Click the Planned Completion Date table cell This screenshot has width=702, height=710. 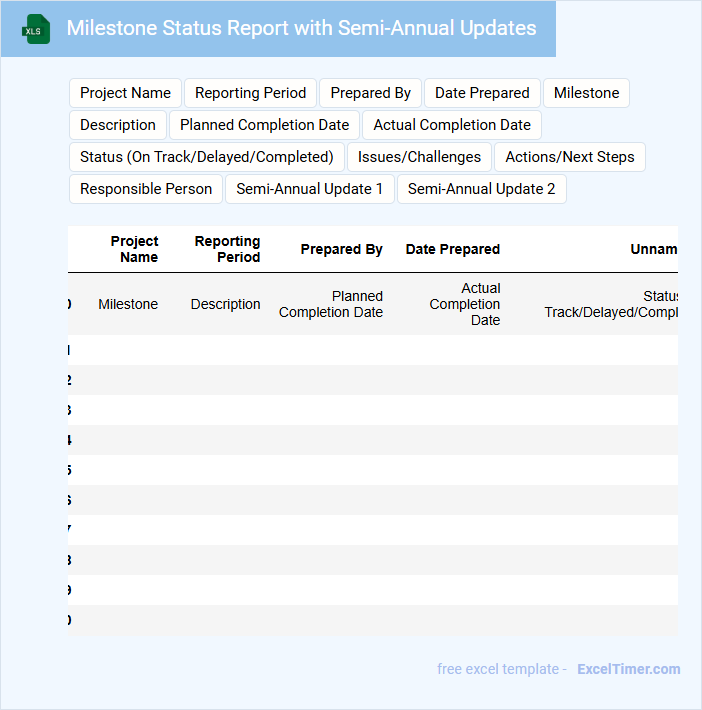tap(331, 304)
